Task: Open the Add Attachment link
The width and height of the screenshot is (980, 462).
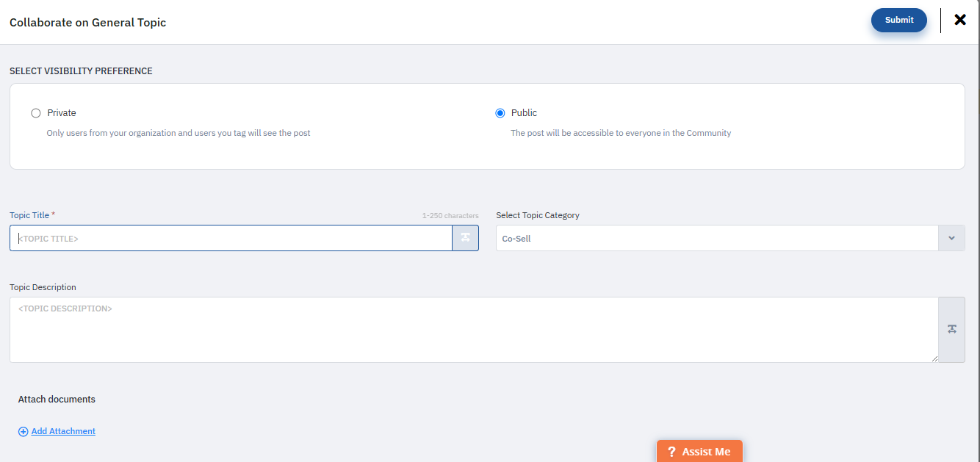Action: pos(63,431)
